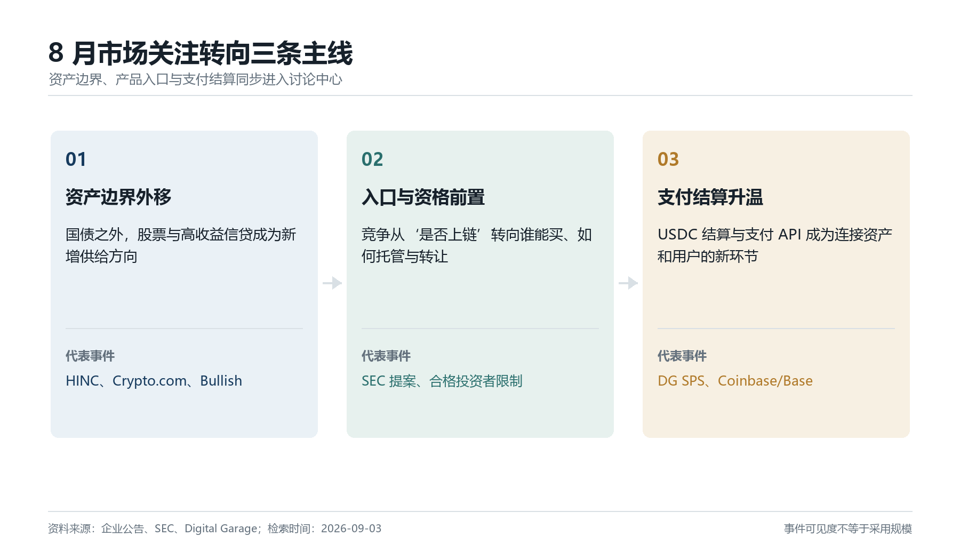This screenshot has height=560, width=960.
Task: Click the SEC 提案、合格投资者限制 text
Action: 442,381
